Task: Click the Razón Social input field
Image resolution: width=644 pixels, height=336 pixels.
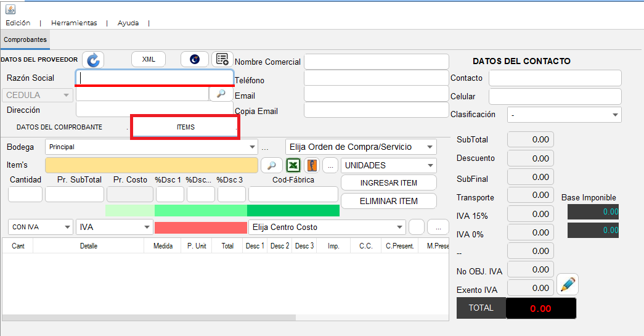Action: 155,78
